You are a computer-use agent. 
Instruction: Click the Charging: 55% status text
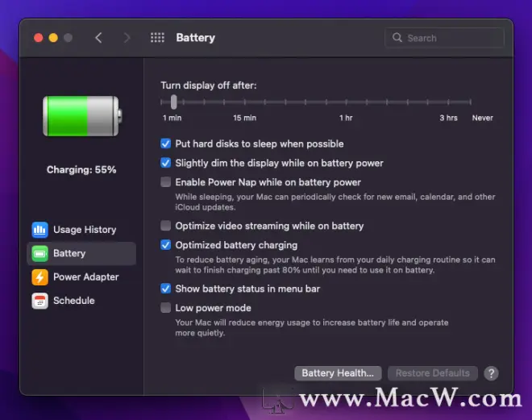(x=81, y=169)
